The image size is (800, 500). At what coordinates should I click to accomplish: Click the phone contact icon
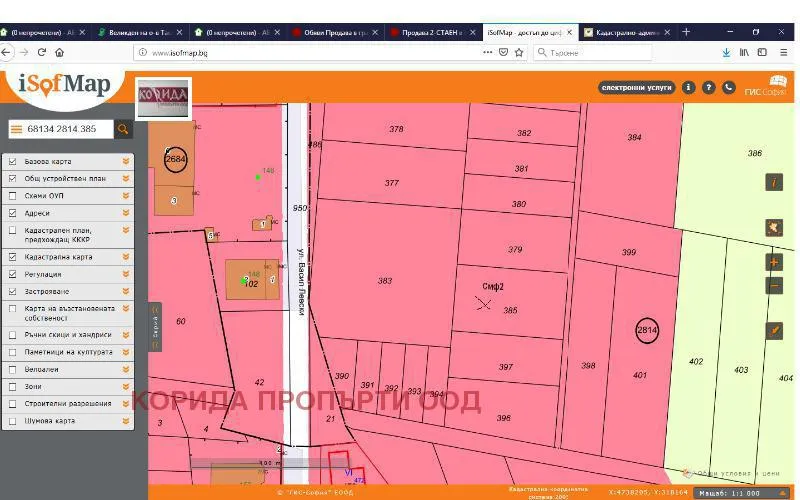pos(728,88)
